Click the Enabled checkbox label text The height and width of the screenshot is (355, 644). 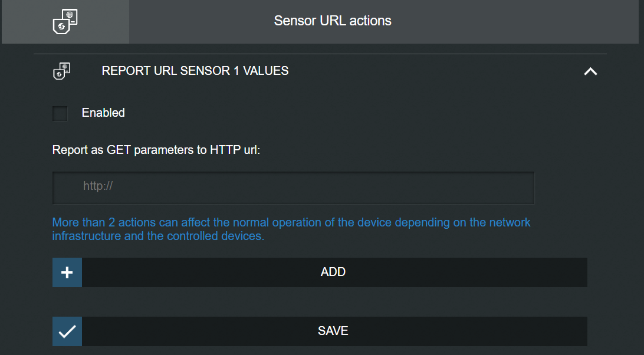coord(103,113)
